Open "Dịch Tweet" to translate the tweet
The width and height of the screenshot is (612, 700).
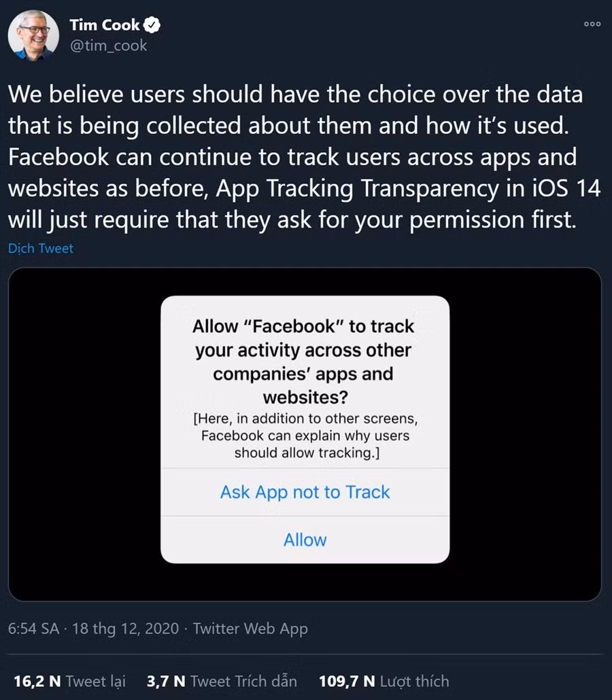tap(40, 248)
